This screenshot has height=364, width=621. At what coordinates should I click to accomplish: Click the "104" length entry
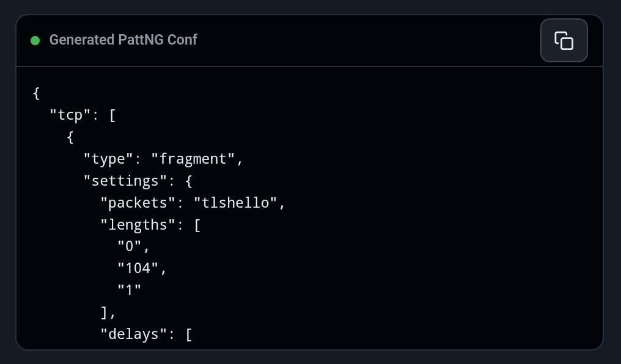click(x=138, y=268)
